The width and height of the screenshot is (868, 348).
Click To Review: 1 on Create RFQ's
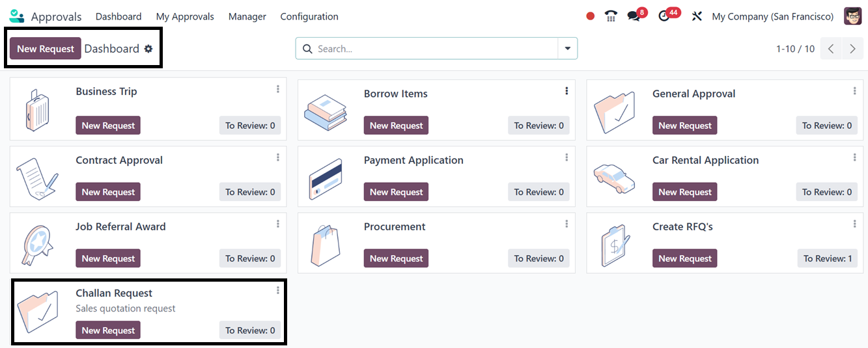tap(827, 258)
